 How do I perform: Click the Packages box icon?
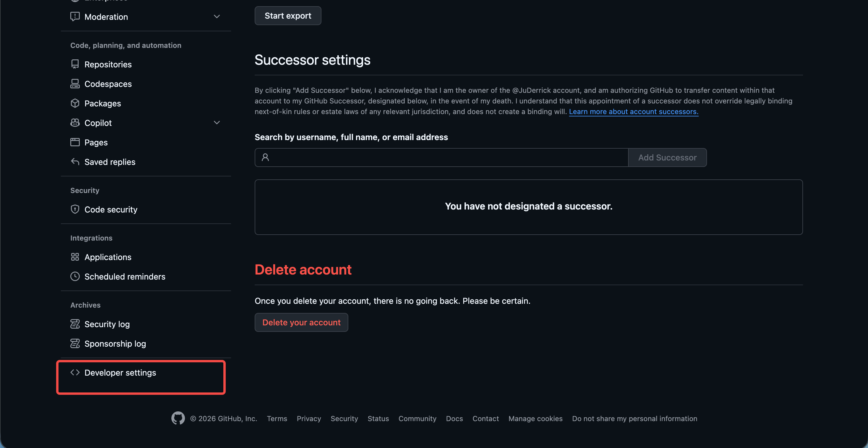pos(75,103)
